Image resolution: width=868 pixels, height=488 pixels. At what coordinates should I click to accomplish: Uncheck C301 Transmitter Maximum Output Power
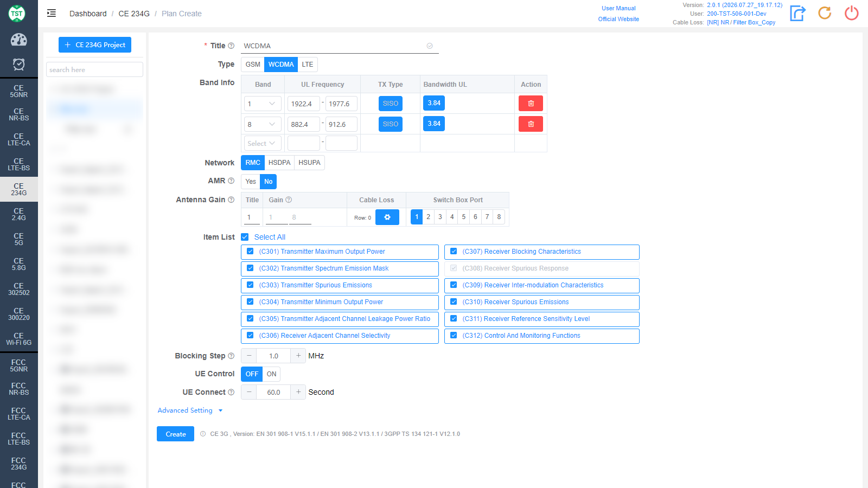pyautogui.click(x=250, y=252)
